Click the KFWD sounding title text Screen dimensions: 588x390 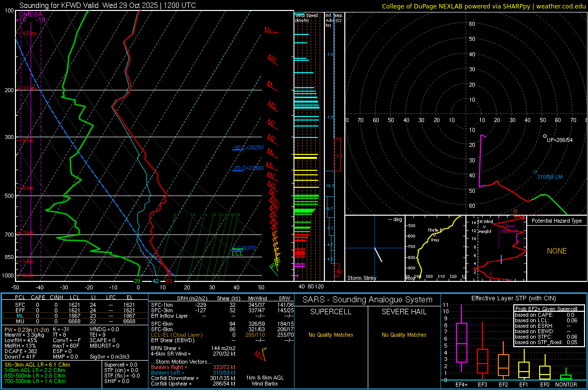click(x=107, y=5)
